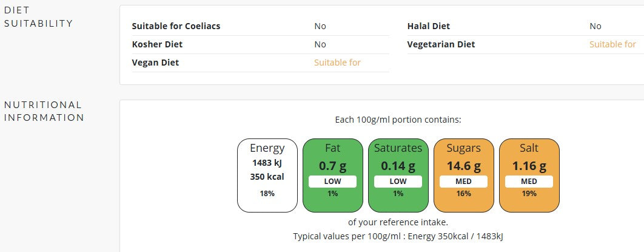This screenshot has height=252, width=644.
Task: Select the Kosher Diet row label
Action: [157, 44]
